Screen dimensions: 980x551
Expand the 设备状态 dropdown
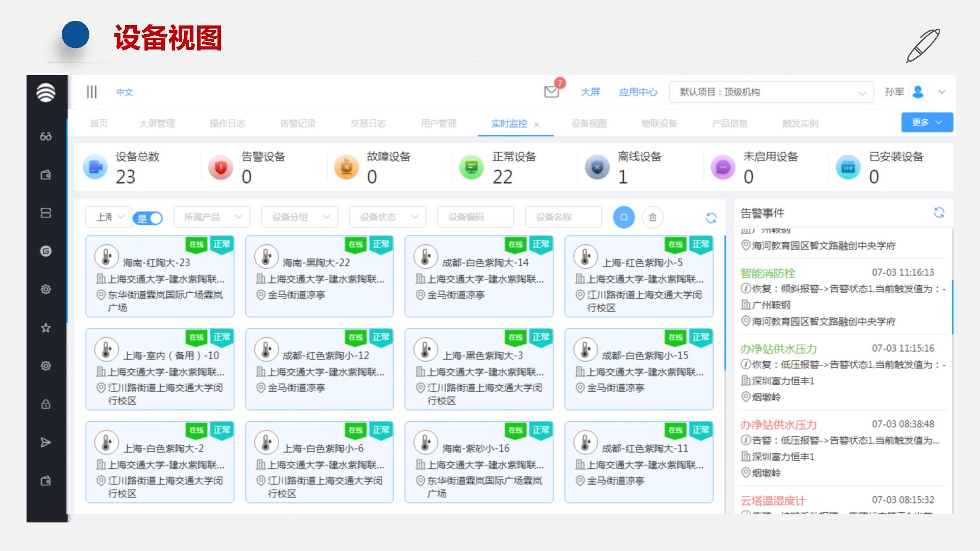coord(388,217)
